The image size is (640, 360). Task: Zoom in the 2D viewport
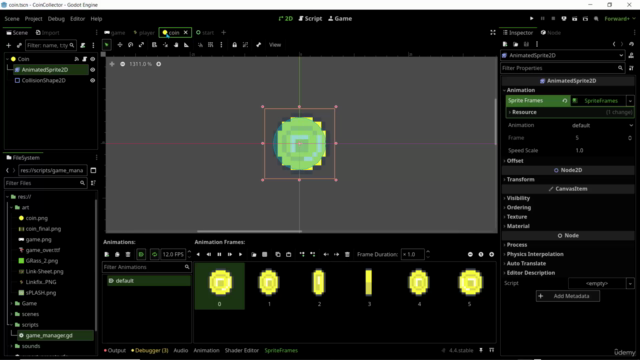[x=159, y=64]
